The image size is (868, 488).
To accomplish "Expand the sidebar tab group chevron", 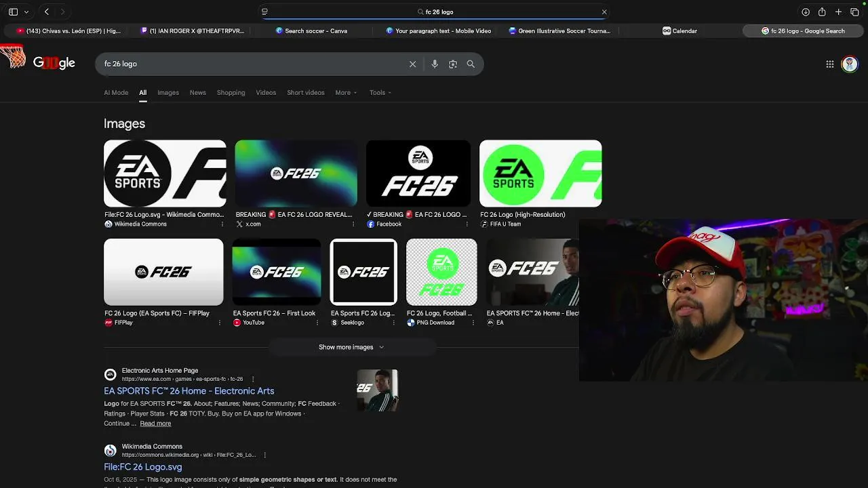I will (x=26, y=12).
